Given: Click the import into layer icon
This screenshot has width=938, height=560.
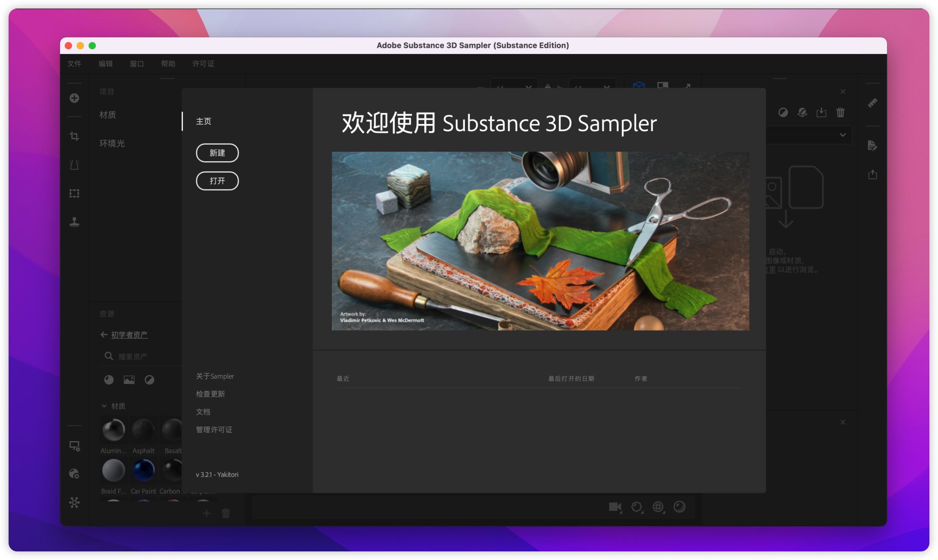Looking at the screenshot, I should point(821,113).
